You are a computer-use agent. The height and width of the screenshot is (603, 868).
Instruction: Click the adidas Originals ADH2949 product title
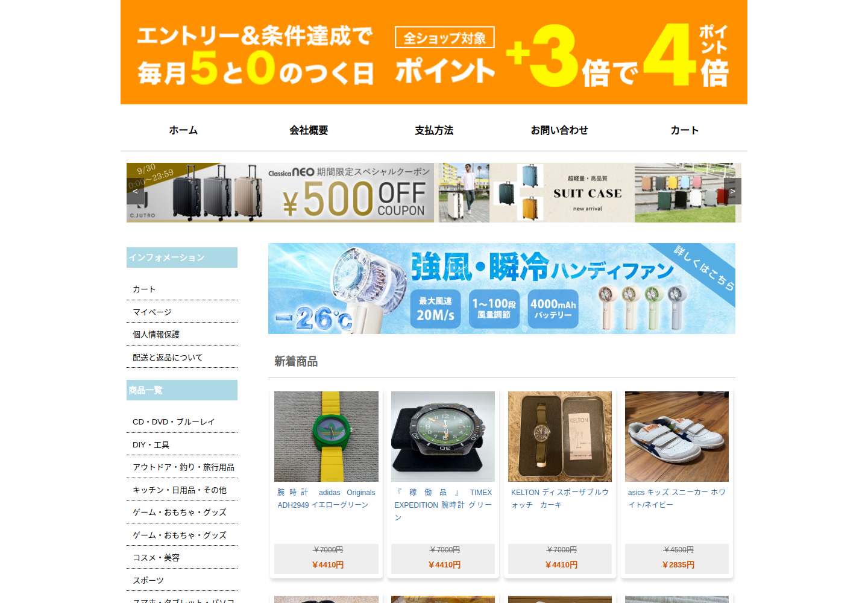[x=326, y=499]
